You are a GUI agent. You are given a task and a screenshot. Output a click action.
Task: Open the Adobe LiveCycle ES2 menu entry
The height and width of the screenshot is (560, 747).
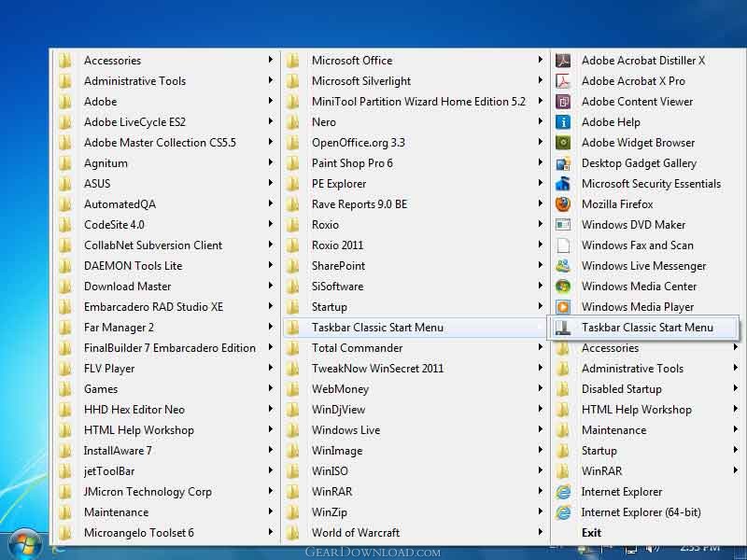pyautogui.click(x=165, y=122)
